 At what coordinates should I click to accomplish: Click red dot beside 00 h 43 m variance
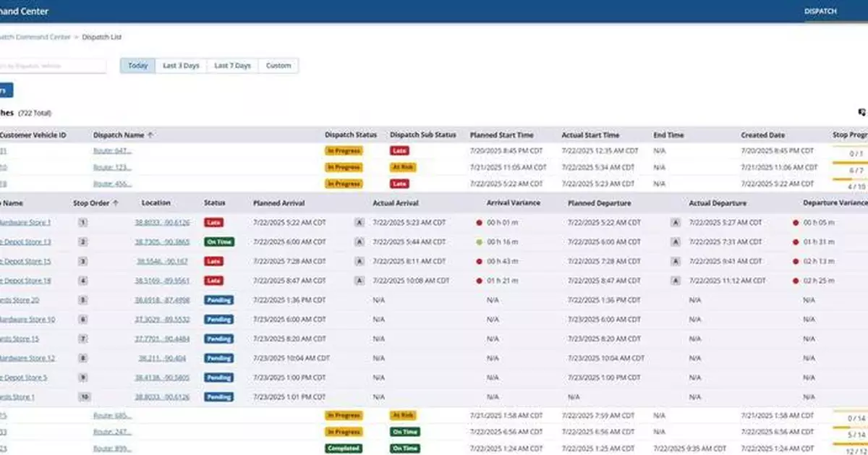point(479,261)
